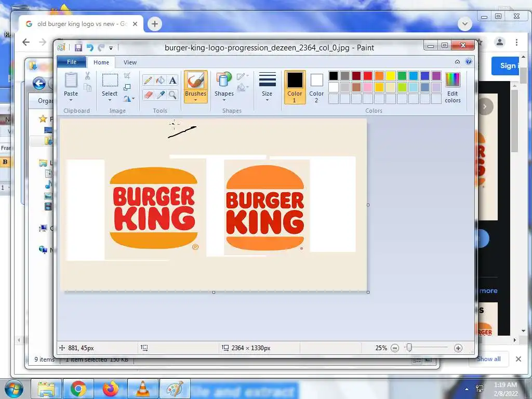Click the Resize icon in Image group
The height and width of the screenshot is (399, 532).
point(127,87)
